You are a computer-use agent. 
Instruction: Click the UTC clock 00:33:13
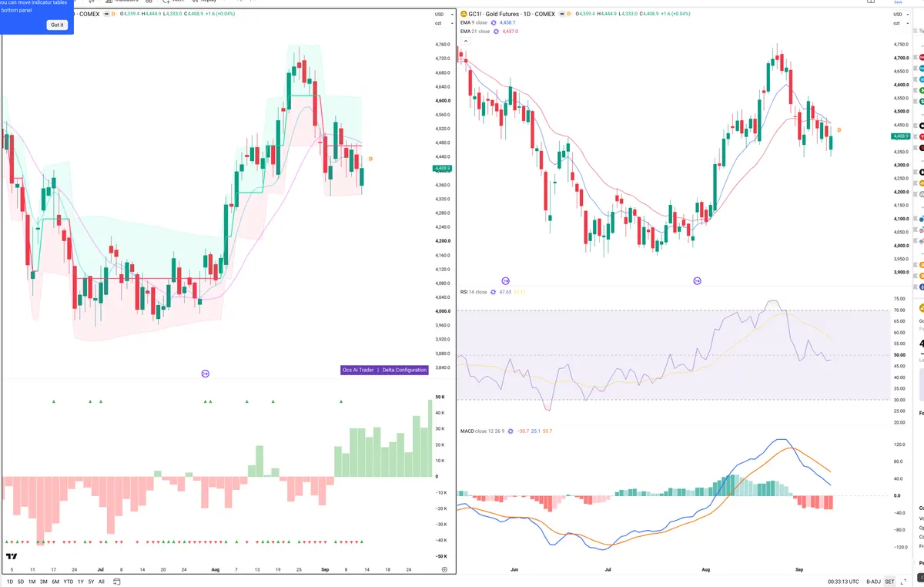844,582
